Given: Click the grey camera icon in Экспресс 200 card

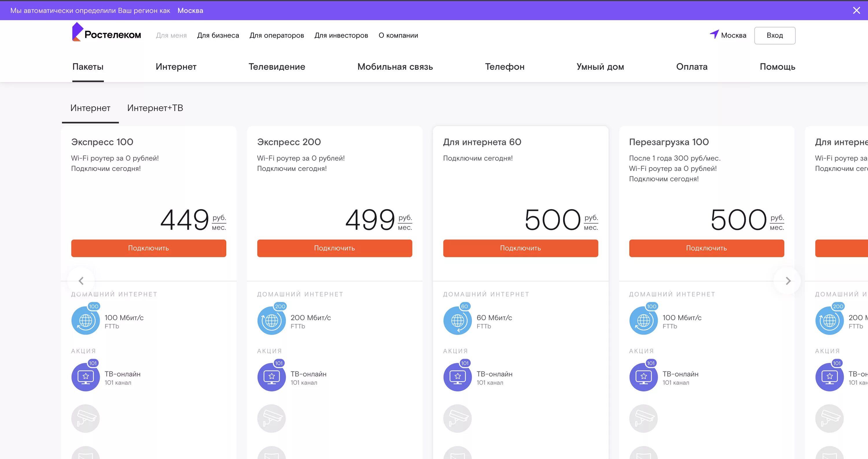Looking at the screenshot, I should pyautogui.click(x=272, y=419).
